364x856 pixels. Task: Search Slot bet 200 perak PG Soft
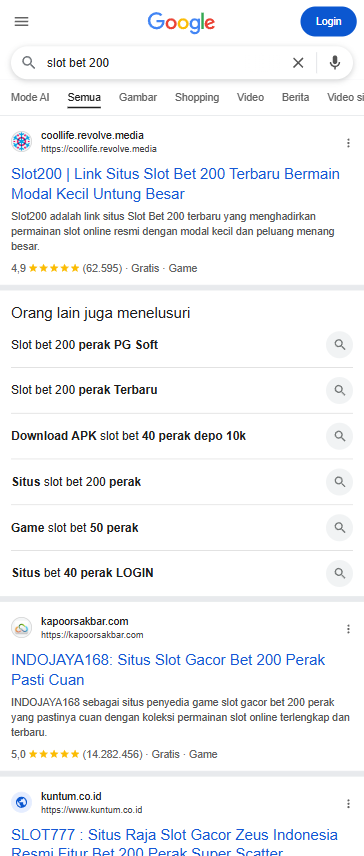(85, 345)
